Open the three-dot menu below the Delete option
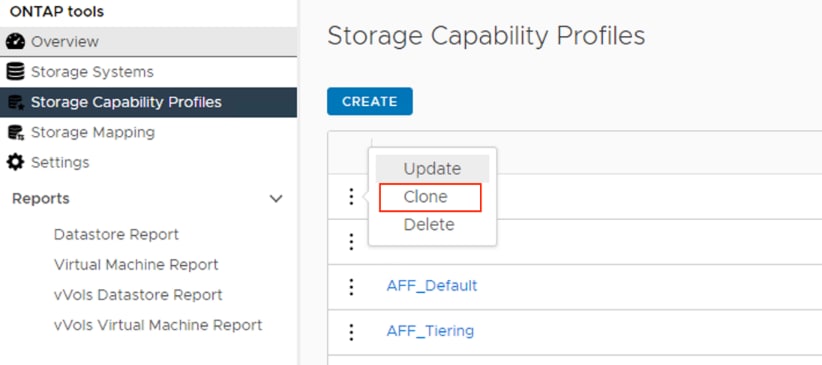 pos(351,242)
